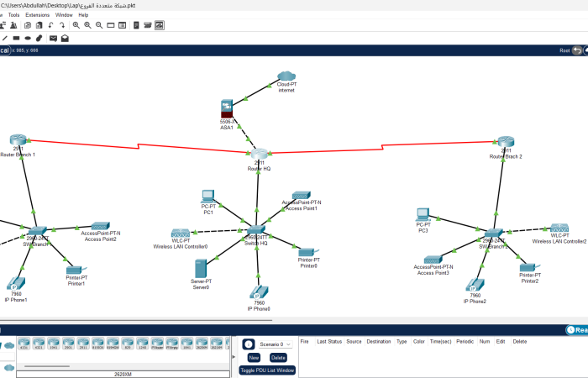Open the Scenario 0 dropdown
Screen dimensions: 588x378
pyautogui.click(x=275, y=344)
